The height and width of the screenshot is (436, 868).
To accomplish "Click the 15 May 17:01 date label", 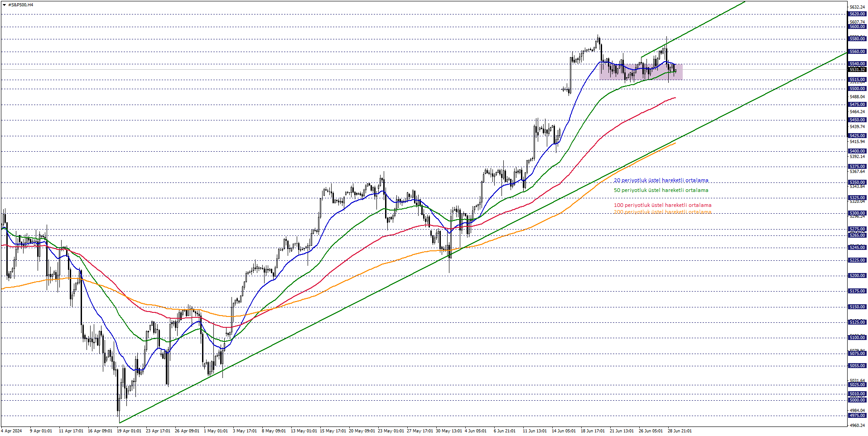I will (x=333, y=431).
